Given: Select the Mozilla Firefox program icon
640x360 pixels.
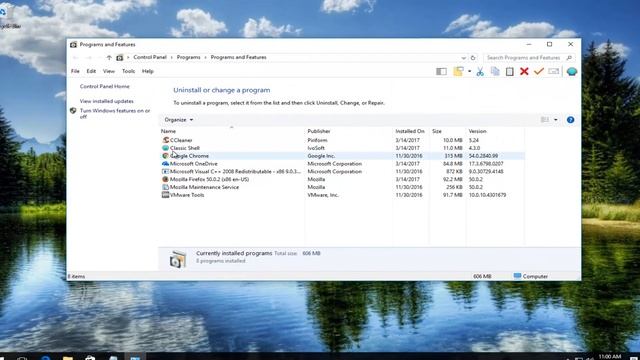Looking at the screenshot, I should click(165, 179).
